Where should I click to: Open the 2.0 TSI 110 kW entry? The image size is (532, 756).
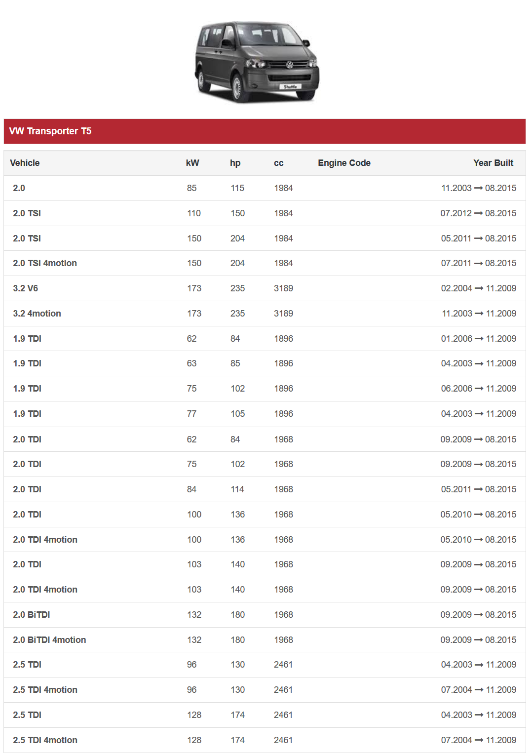click(x=27, y=213)
